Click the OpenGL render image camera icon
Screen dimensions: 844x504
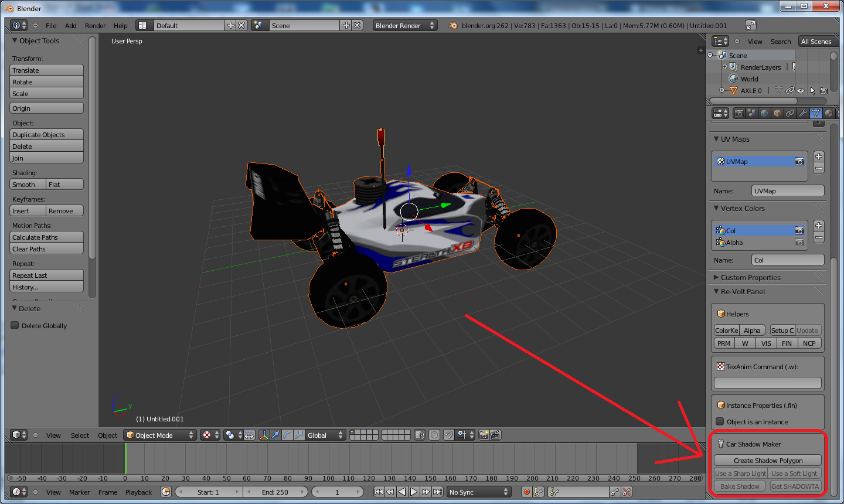click(x=484, y=435)
